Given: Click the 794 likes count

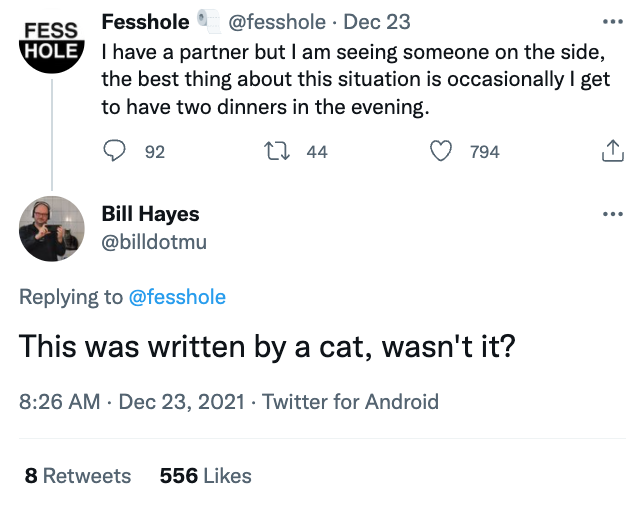Looking at the screenshot, I should coord(484,152).
